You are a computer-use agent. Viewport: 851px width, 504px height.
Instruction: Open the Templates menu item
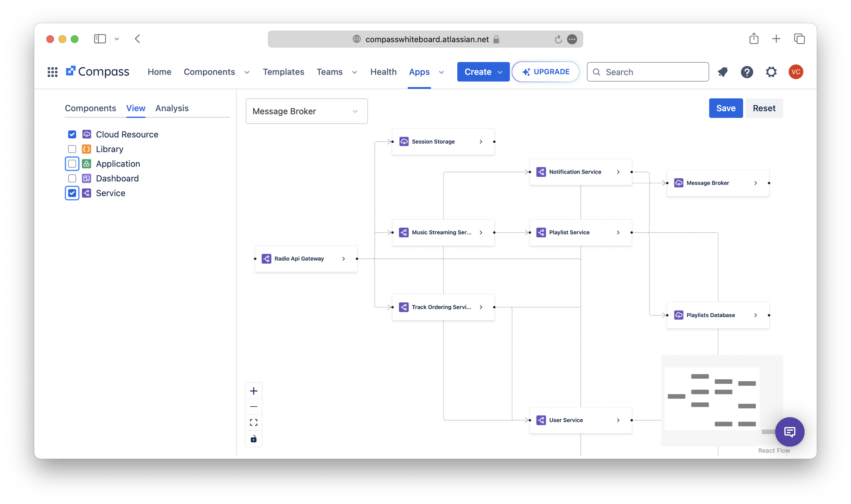283,72
